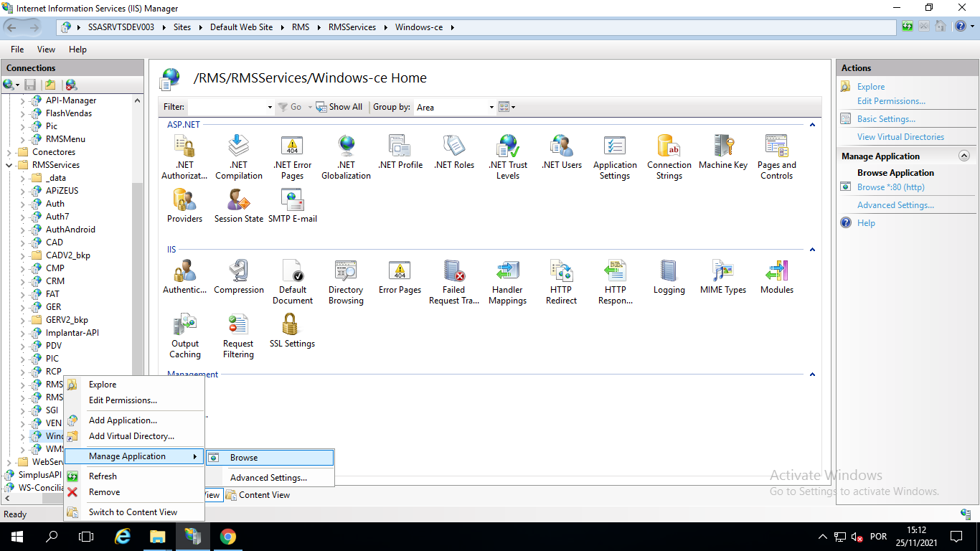Open Handler Mappings feature
Screen dimensions: 980x551
pos(508,282)
